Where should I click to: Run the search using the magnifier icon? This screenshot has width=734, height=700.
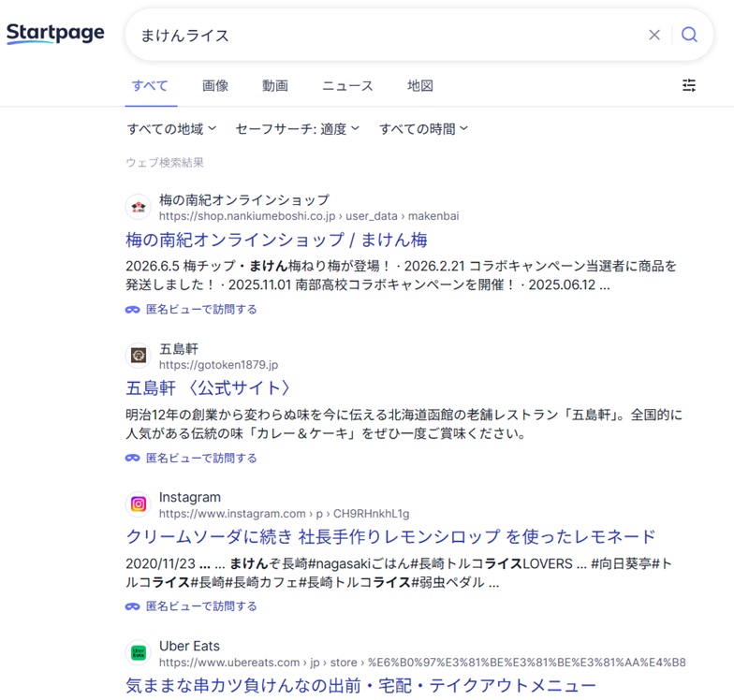coord(689,34)
